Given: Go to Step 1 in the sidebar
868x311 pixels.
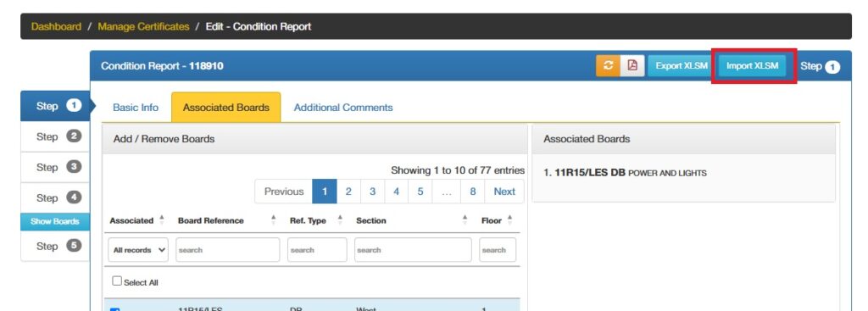Looking at the screenshot, I should coord(55,106).
